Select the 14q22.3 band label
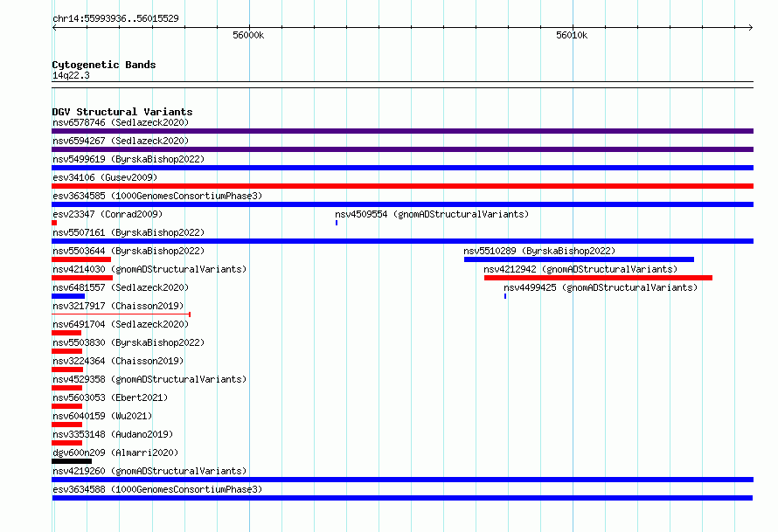Screen dimensions: 778x532 point(71,75)
